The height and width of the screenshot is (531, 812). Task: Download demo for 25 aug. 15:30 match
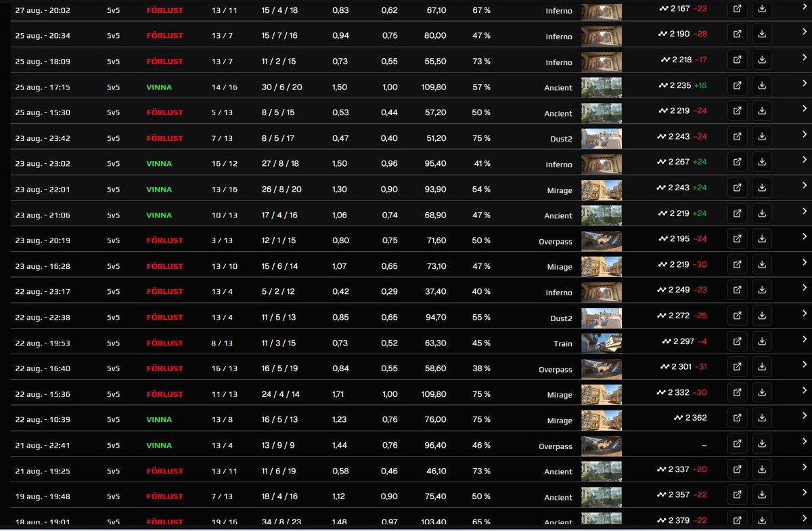762,111
